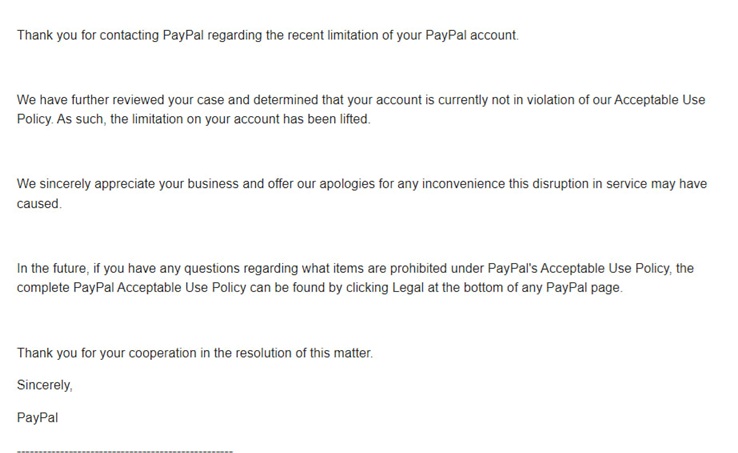Click the "Thank you for your cooperation" line
The height and width of the screenshot is (453, 738).
pos(194,353)
